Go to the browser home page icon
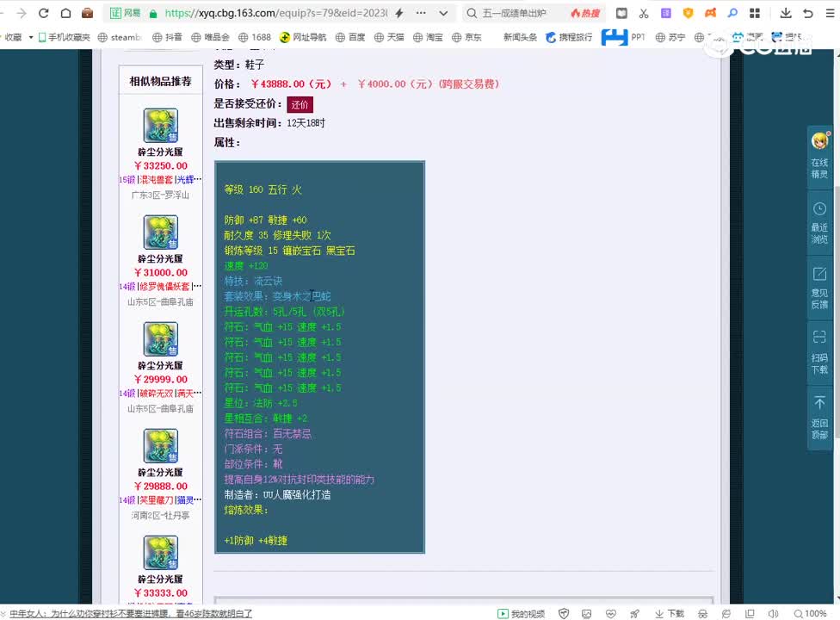This screenshot has height=620, width=840. [65, 13]
